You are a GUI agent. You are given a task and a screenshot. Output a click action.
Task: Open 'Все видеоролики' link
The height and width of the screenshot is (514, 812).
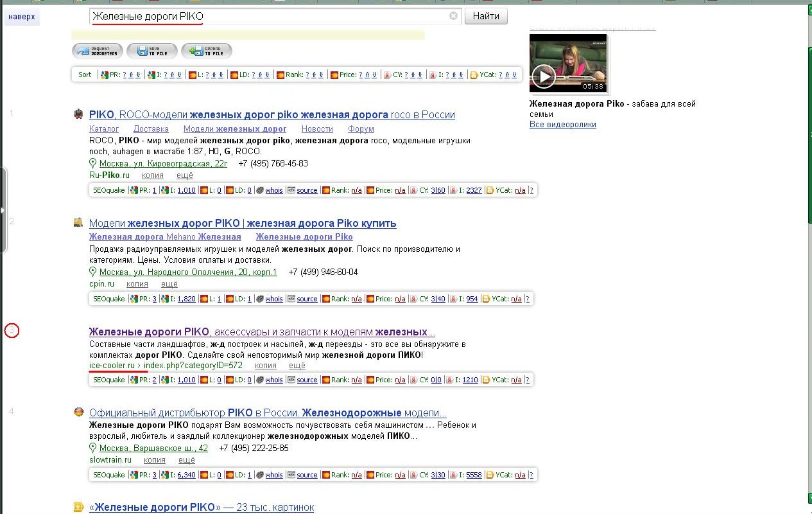563,125
